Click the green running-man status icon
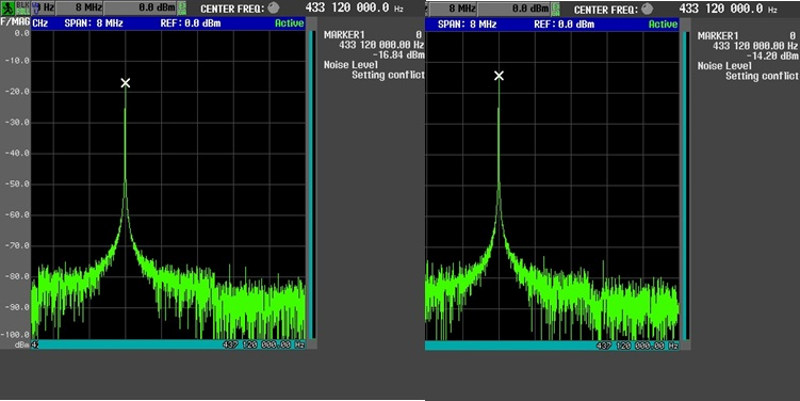This screenshot has width=800, height=401. [x=8, y=8]
